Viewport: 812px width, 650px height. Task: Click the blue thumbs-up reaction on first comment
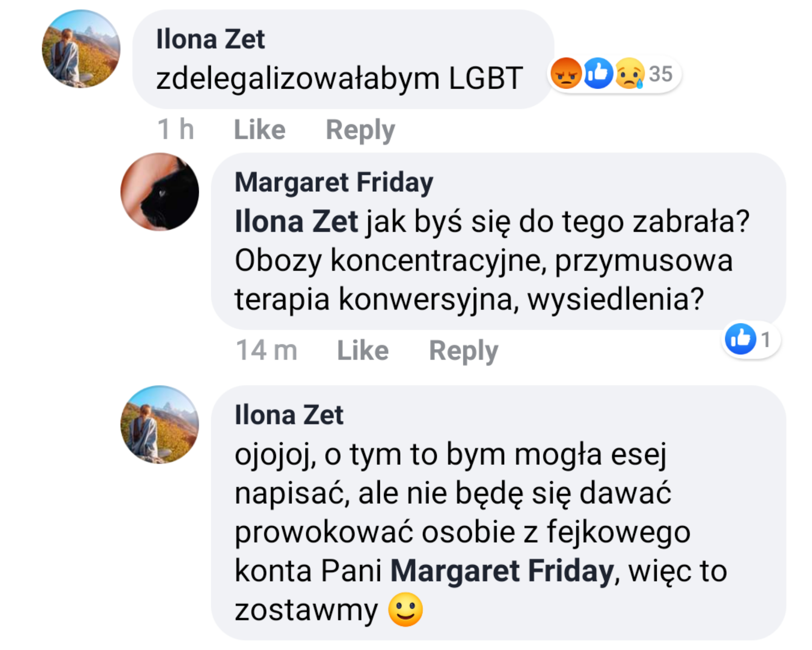tap(598, 73)
